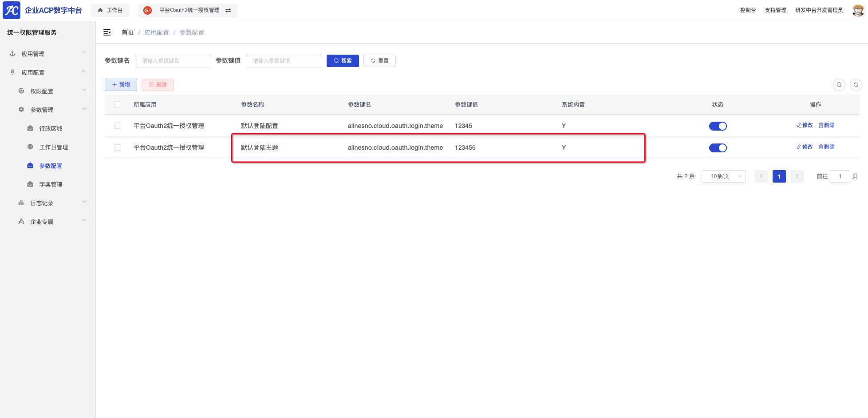Collapse the sidebar with the hamburger icon
The height and width of the screenshot is (418, 868).
[107, 32]
